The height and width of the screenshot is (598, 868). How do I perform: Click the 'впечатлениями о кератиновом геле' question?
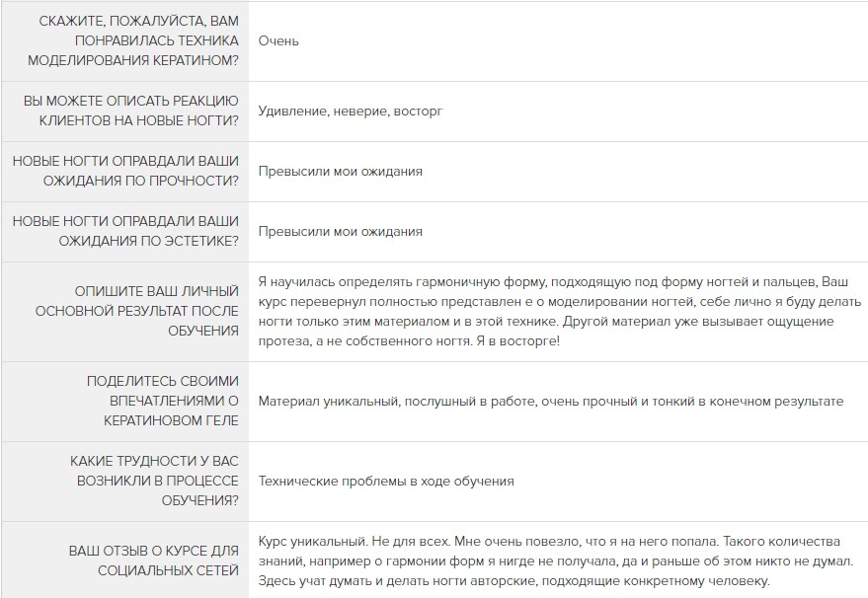[x=162, y=401]
